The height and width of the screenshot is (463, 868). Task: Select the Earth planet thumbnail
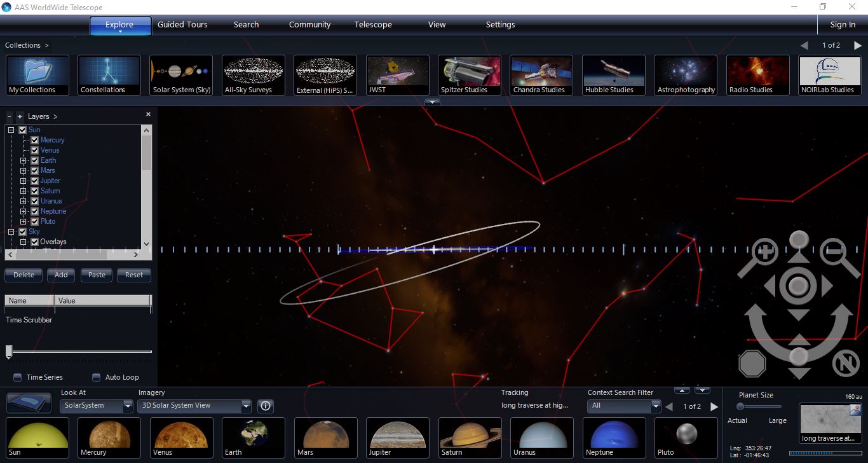pyautogui.click(x=254, y=438)
